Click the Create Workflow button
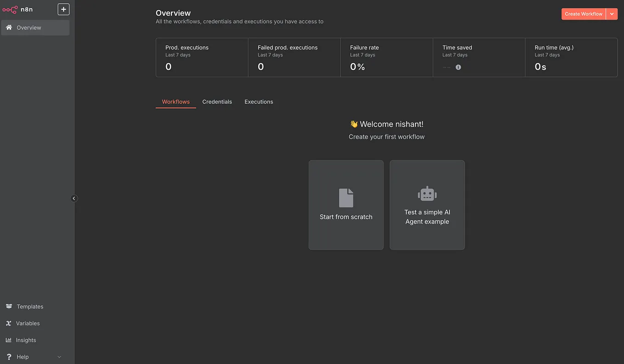The image size is (624, 364). click(x=583, y=14)
